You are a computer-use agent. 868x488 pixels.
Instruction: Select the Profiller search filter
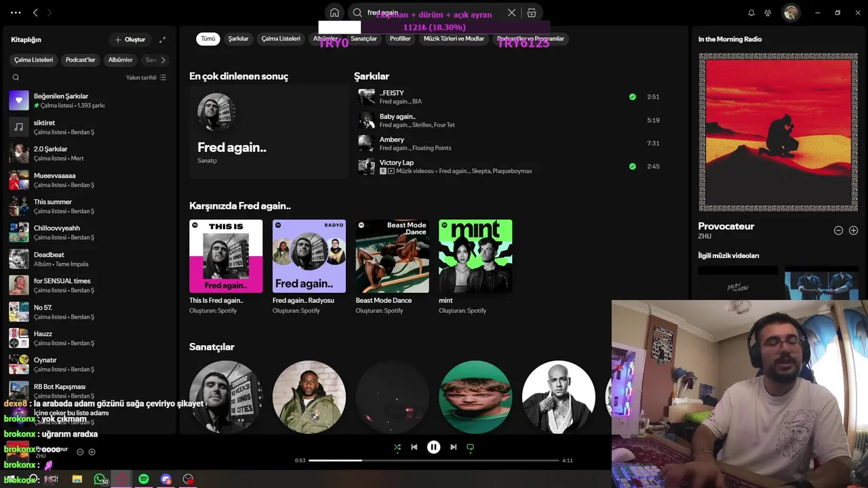tap(400, 39)
